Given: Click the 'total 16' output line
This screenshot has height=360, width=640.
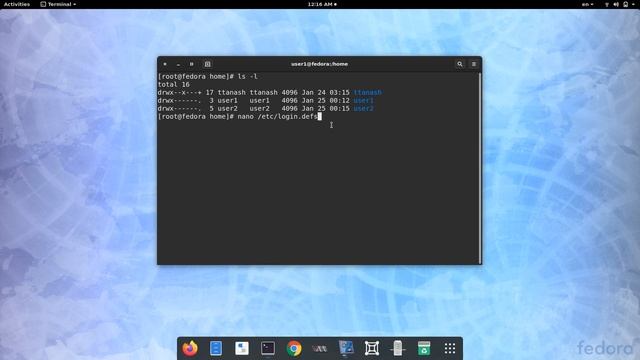Looking at the screenshot, I should (x=173, y=84).
